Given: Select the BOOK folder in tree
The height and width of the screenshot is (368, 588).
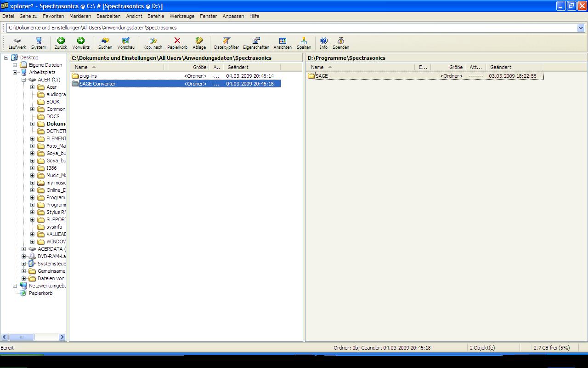Looking at the screenshot, I should [x=53, y=102].
